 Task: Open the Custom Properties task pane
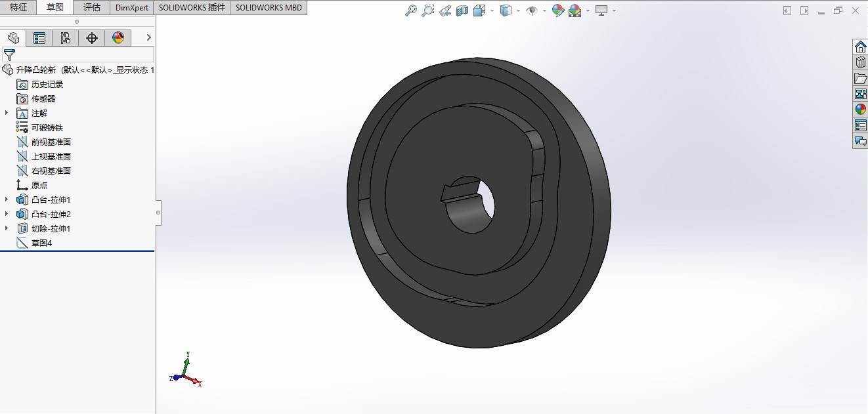click(860, 125)
